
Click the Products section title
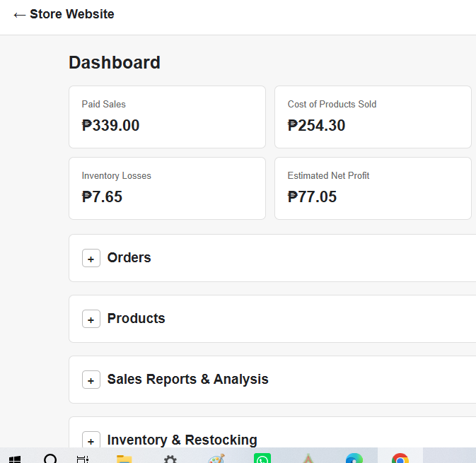[137, 318]
